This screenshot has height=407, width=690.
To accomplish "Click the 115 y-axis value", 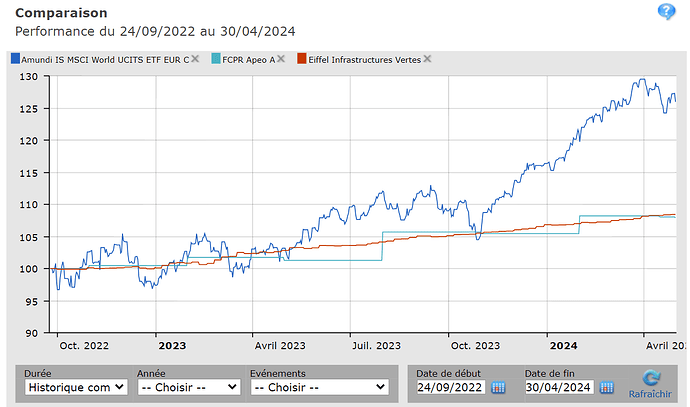I will 28,173.
